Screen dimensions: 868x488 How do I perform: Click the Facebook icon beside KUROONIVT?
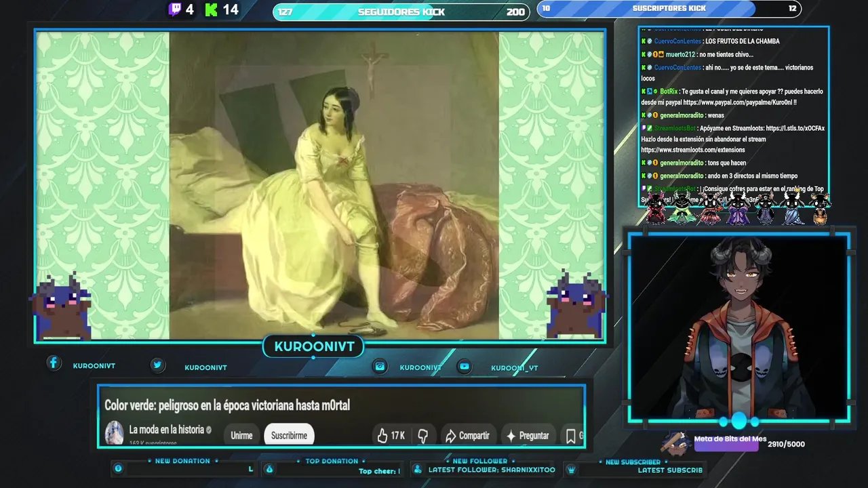point(54,363)
